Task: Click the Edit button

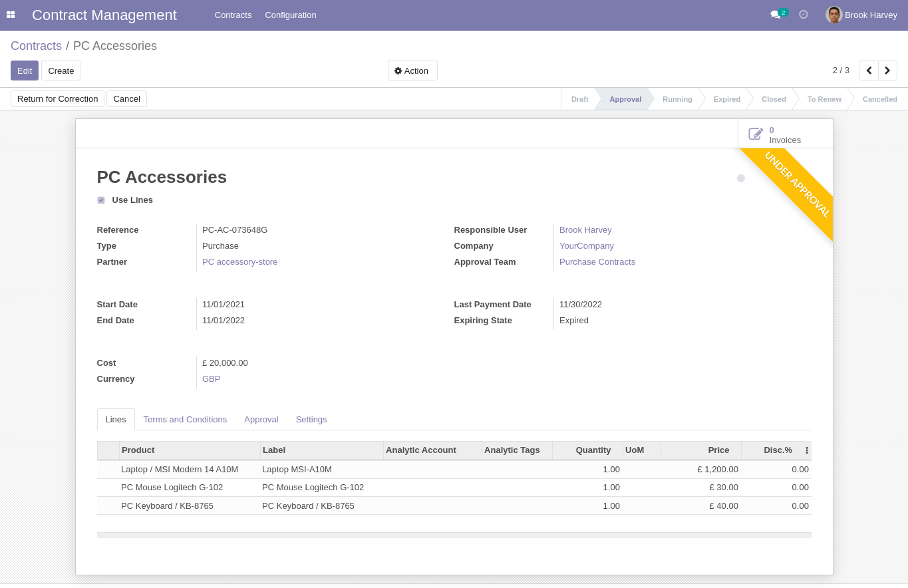Action: tap(25, 71)
